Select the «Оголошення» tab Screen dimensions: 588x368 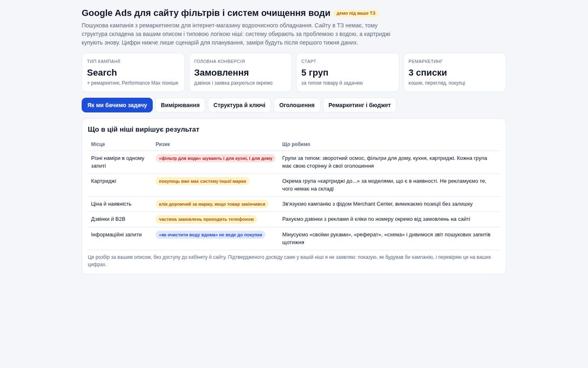(x=297, y=105)
